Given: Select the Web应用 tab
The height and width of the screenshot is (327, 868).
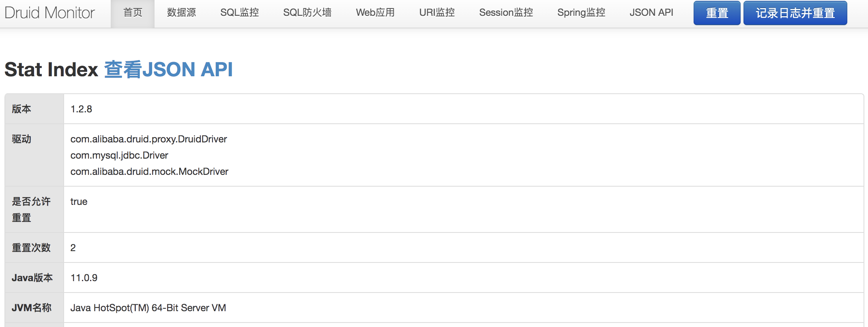Looking at the screenshot, I should tap(375, 13).
